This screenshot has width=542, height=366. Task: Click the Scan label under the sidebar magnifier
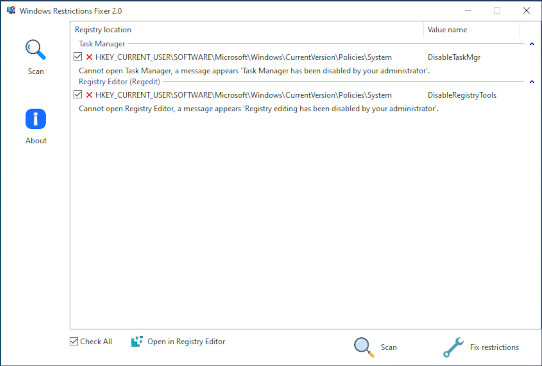[x=36, y=71]
